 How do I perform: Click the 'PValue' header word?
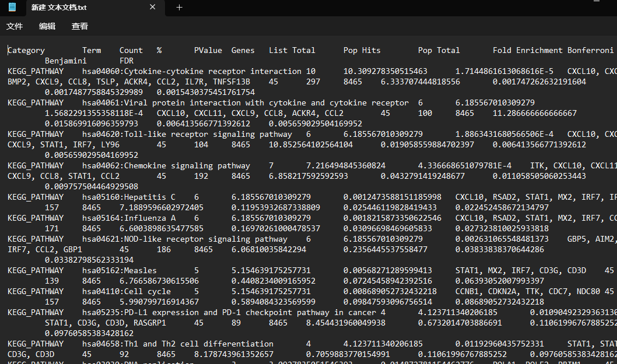coord(208,50)
